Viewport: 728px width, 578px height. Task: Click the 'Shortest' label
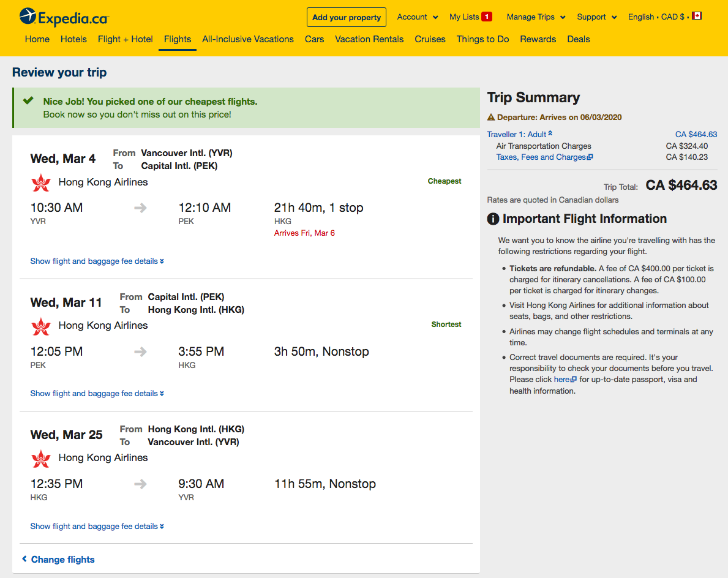446,325
